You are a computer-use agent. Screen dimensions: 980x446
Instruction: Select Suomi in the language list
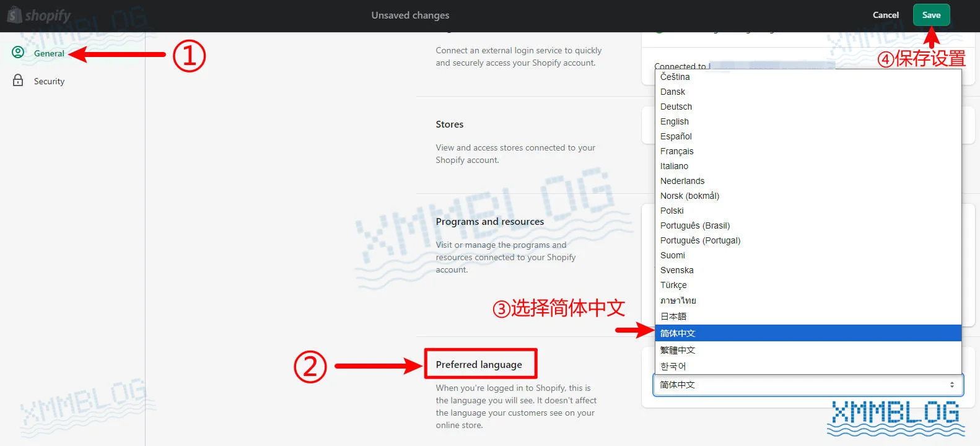pos(808,255)
